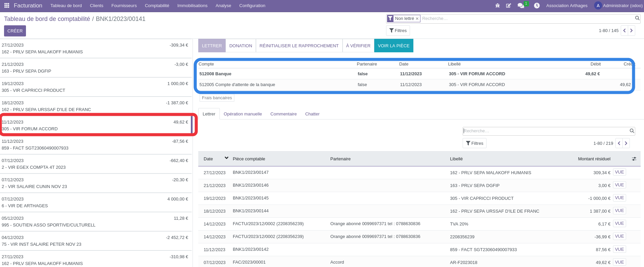Focus the top Recherche search field
Viewport: 644px width, 267px height.
point(527,19)
